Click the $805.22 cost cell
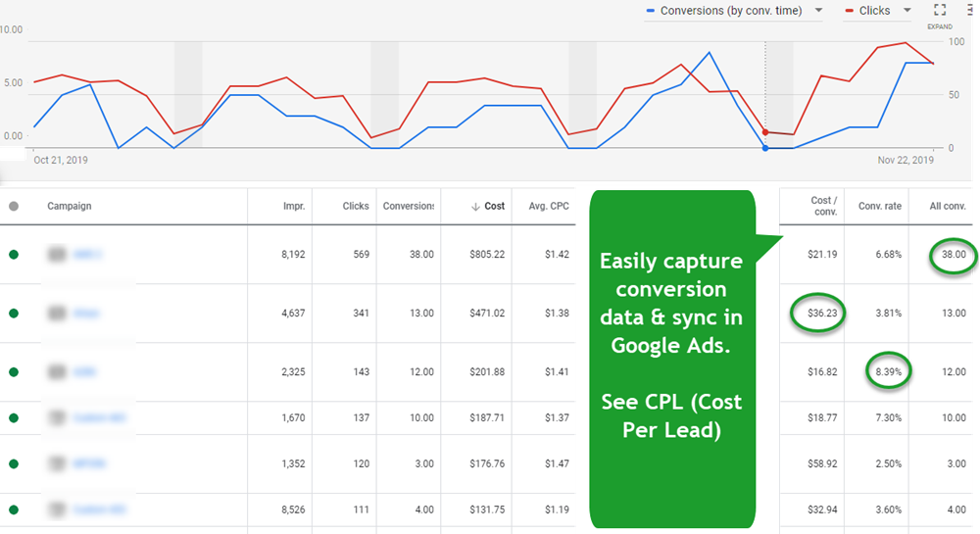The image size is (980, 534). [x=487, y=254]
